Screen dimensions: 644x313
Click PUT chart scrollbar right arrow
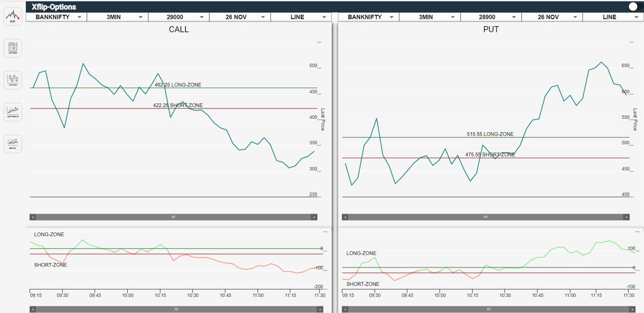pos(626,217)
